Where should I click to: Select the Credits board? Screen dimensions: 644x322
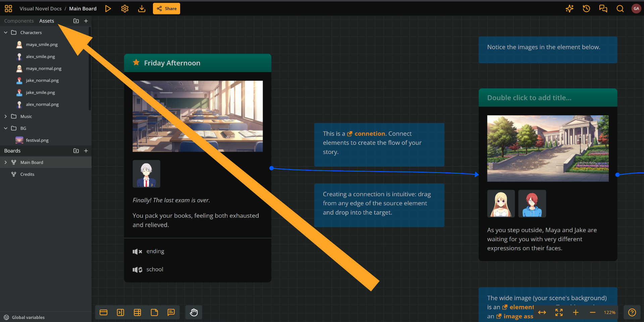tap(27, 174)
